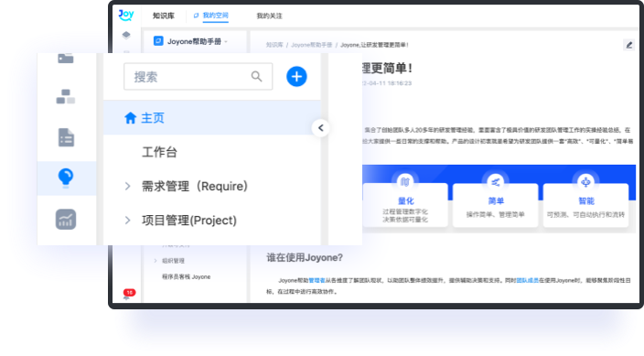Select the blocks module icon

66,97
